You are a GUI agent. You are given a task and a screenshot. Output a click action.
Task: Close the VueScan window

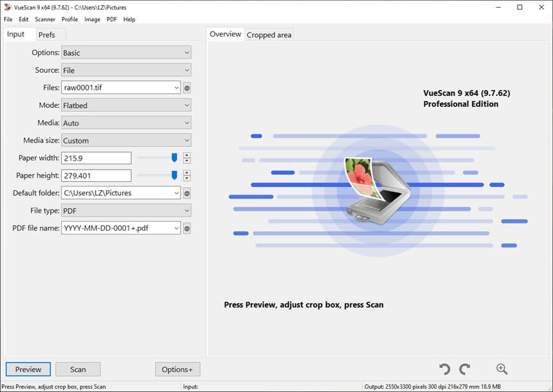tap(541, 7)
